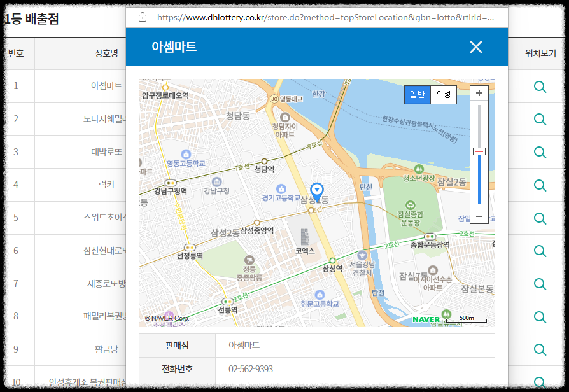Switch map to 일반 view

tap(418, 94)
